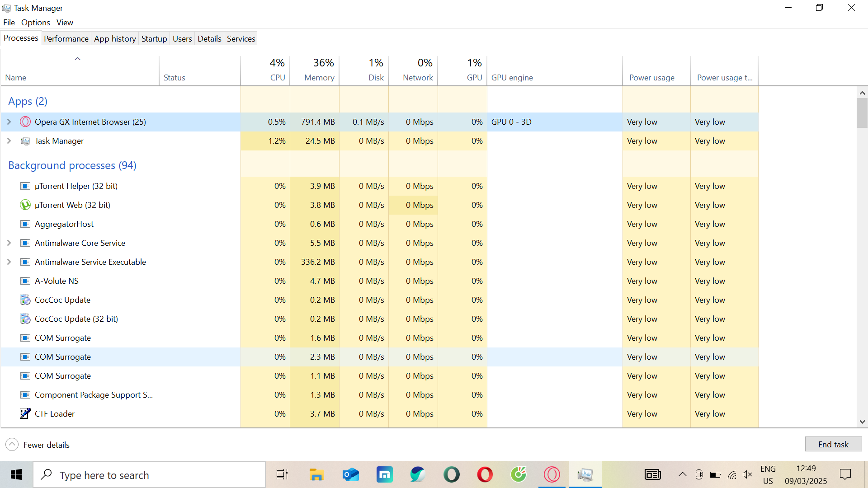
Task: Open clock and date 12:49 flyout
Action: 806,475
